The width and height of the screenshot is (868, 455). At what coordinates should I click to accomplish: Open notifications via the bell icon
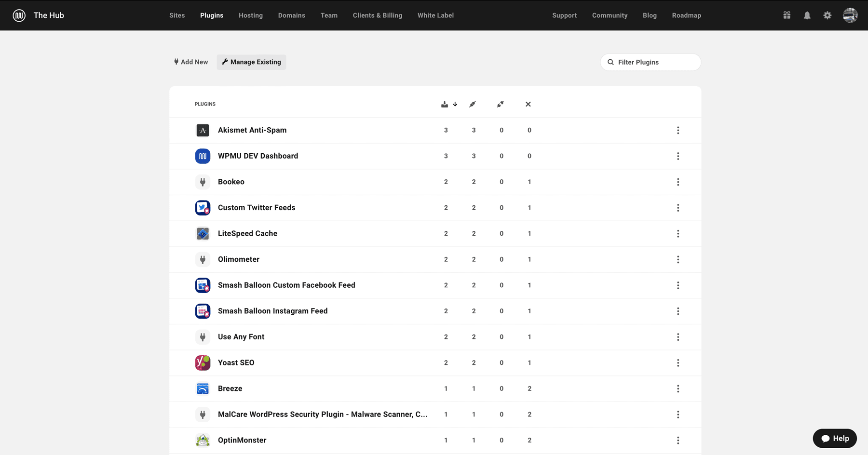tap(807, 15)
